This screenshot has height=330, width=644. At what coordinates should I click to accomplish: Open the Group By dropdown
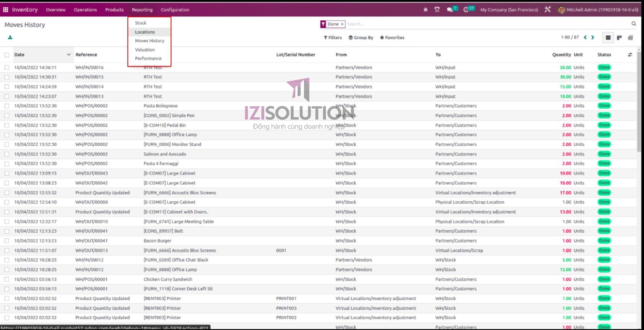coord(361,37)
